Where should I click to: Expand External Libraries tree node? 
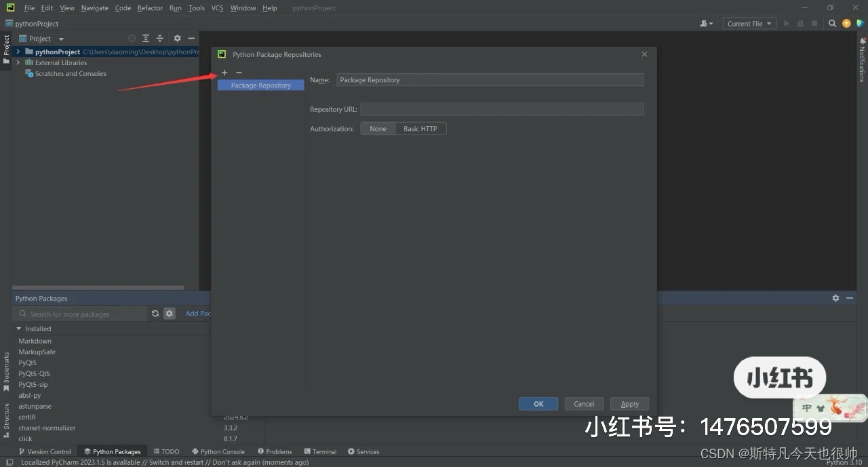18,62
